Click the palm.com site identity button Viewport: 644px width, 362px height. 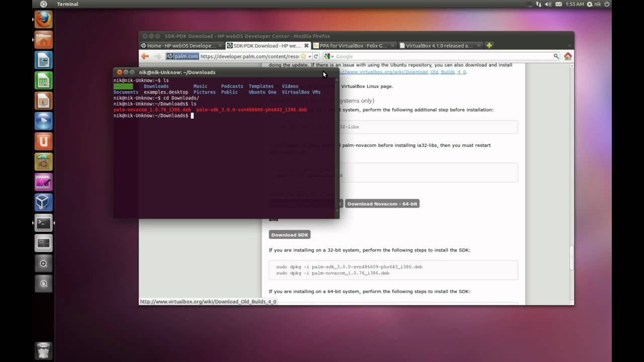(183, 56)
